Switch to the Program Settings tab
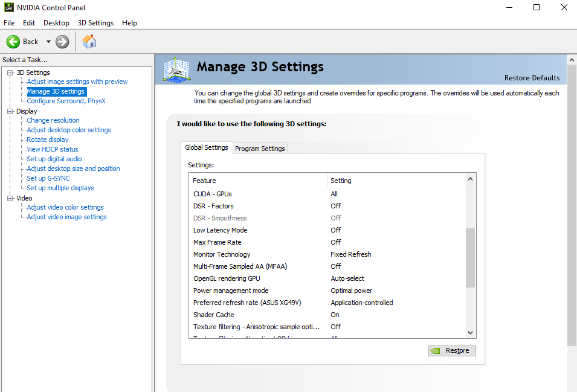This screenshot has height=392, width=577. (x=260, y=149)
